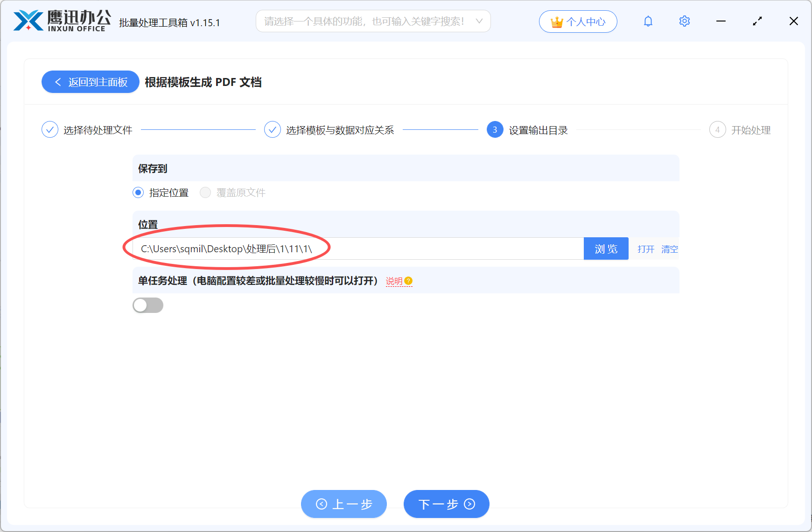Select the 指定位置 radio button
The width and height of the screenshot is (812, 532).
click(138, 192)
